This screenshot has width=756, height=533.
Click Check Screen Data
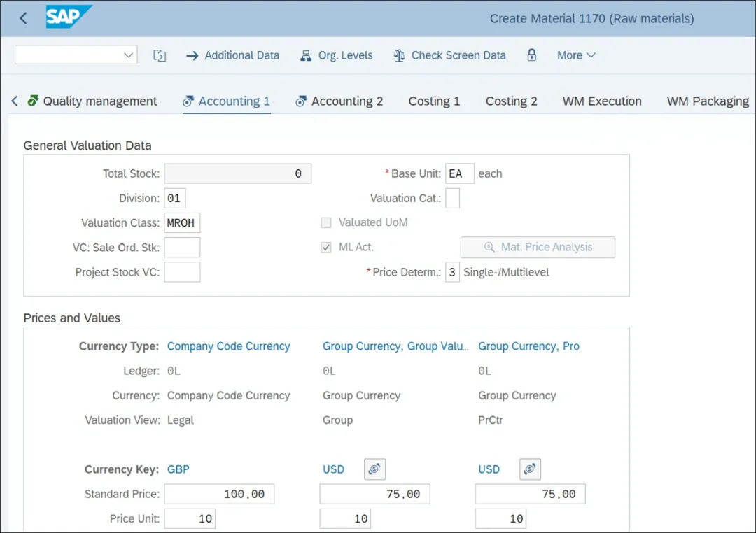coord(449,55)
